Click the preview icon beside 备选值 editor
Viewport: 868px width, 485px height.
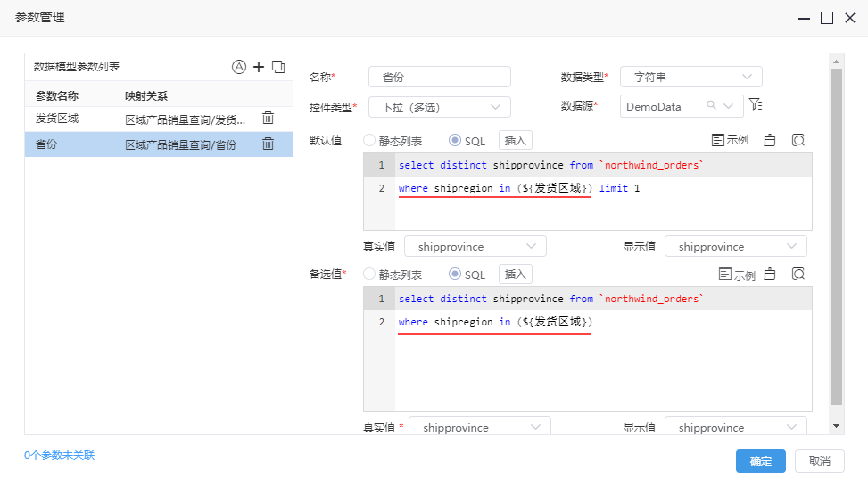point(798,274)
